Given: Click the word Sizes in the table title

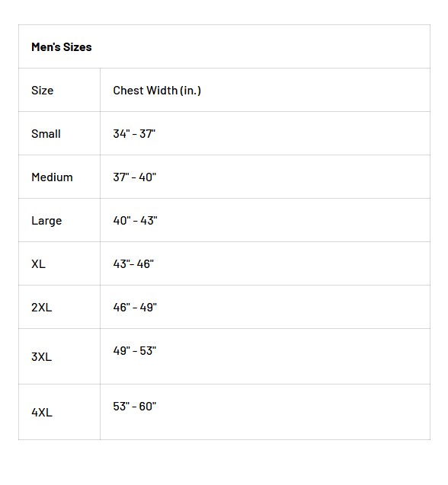Looking at the screenshot, I should tap(78, 47).
